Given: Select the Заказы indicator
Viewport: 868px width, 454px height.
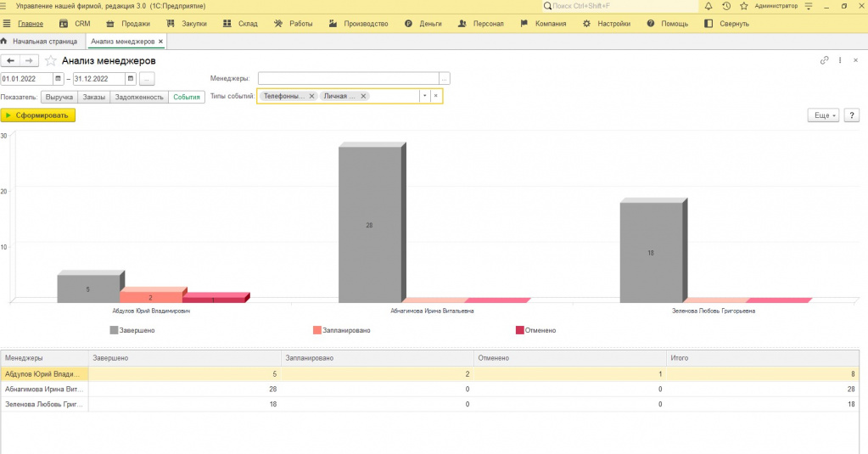Looking at the screenshot, I should [93, 97].
